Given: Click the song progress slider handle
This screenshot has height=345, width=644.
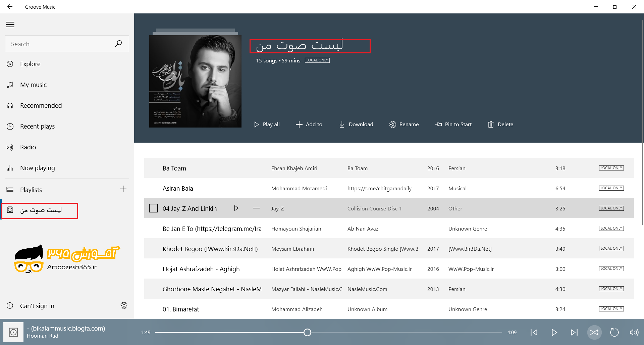Looking at the screenshot, I should 307,332.
